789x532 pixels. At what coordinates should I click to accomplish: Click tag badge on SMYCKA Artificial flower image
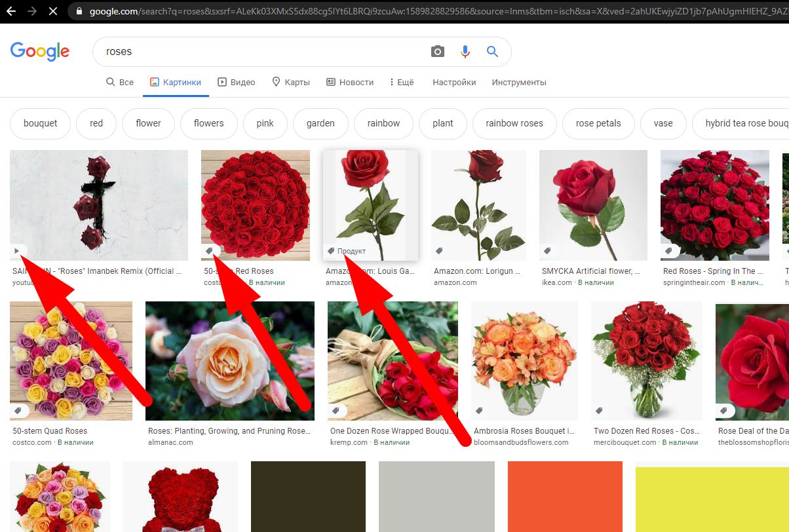click(548, 251)
